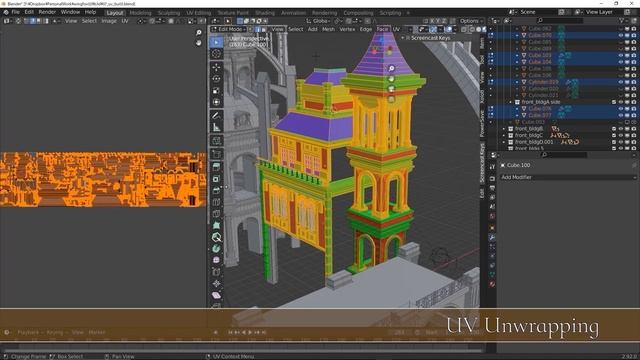This screenshot has height=360, width=640.
Task: Toggle exclude checkbox for front_bldgA side
Action: pos(614,102)
